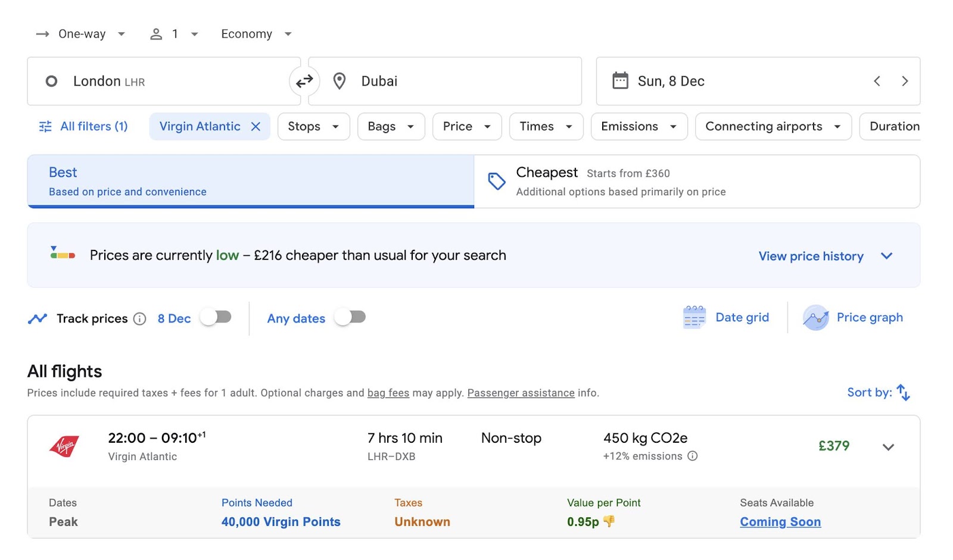Go to the previous departure date
The image size is (953, 560).
(x=877, y=81)
